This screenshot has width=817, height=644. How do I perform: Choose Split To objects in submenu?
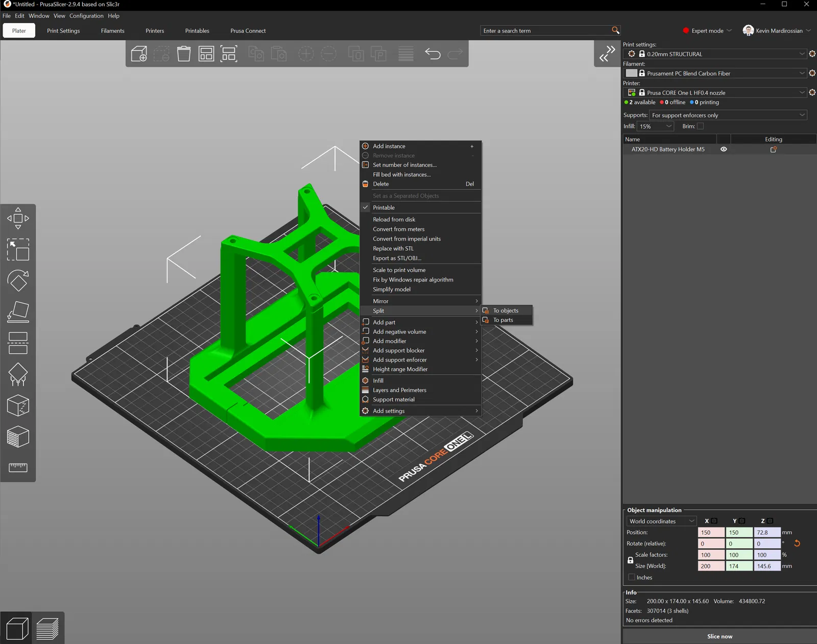click(x=506, y=311)
